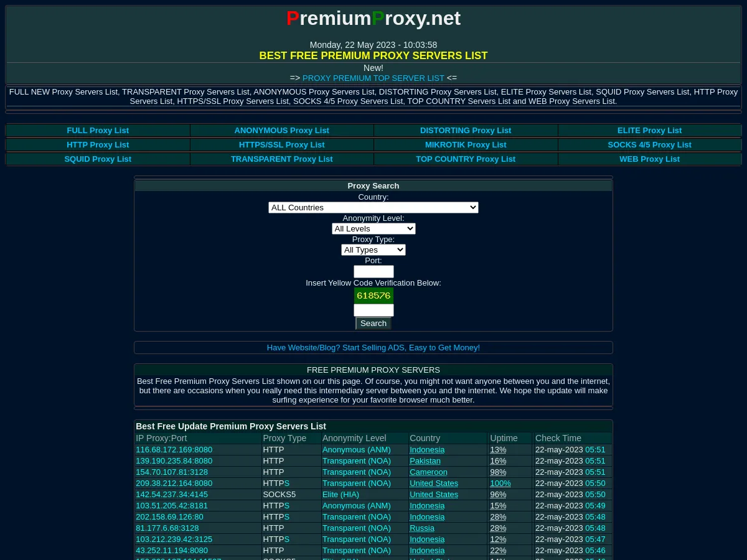Open the TOP COUNTRY Proxy List

click(x=465, y=159)
